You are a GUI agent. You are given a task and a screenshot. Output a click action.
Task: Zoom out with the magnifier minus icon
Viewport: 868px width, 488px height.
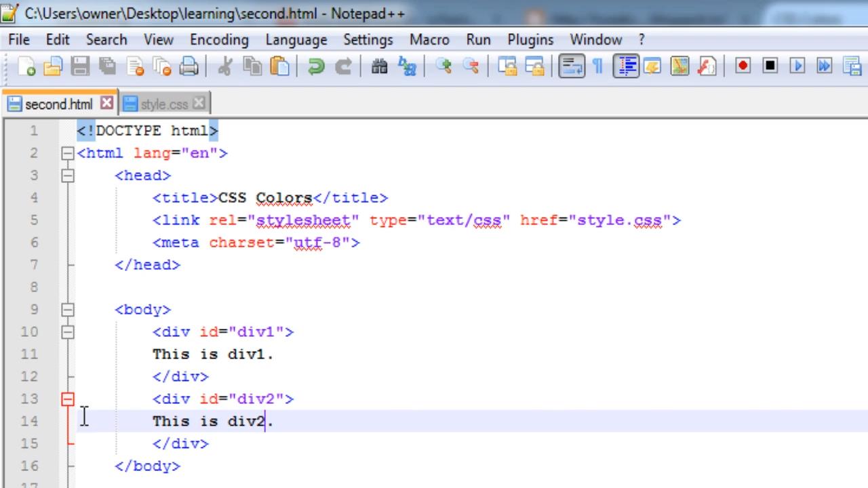pyautogui.click(x=471, y=66)
